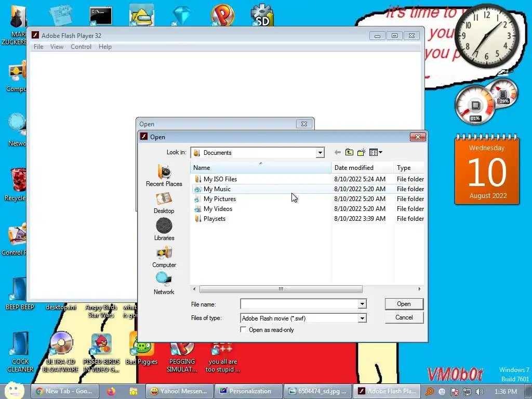Image resolution: width=532 pixels, height=399 pixels.
Task: Switch to New Tab Chrome taskbar button
Action: pos(64,391)
